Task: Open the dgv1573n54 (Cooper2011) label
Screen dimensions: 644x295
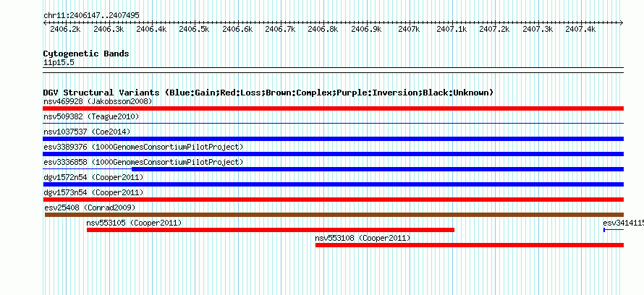Action: coord(93,192)
